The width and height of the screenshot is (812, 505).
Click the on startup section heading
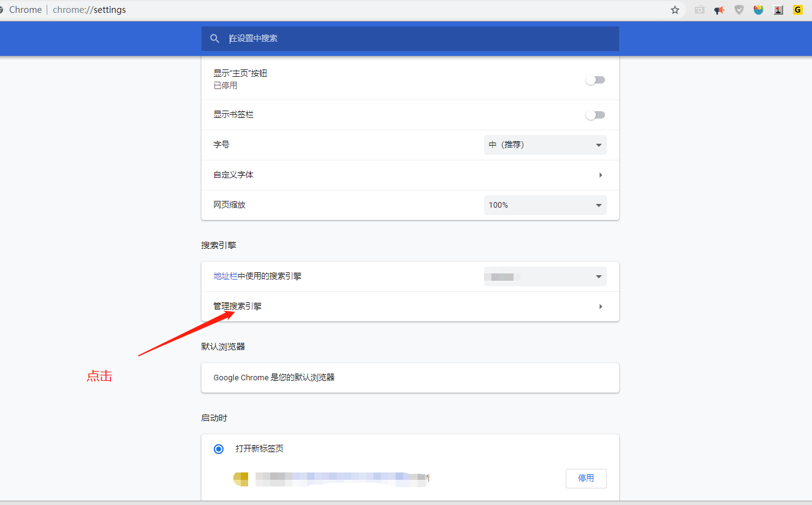coord(214,418)
